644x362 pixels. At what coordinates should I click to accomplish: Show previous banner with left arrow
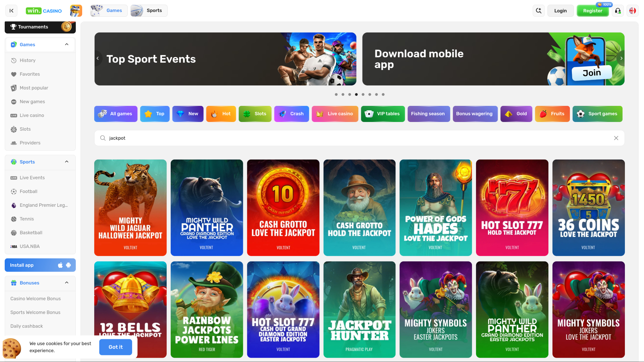coord(98,58)
